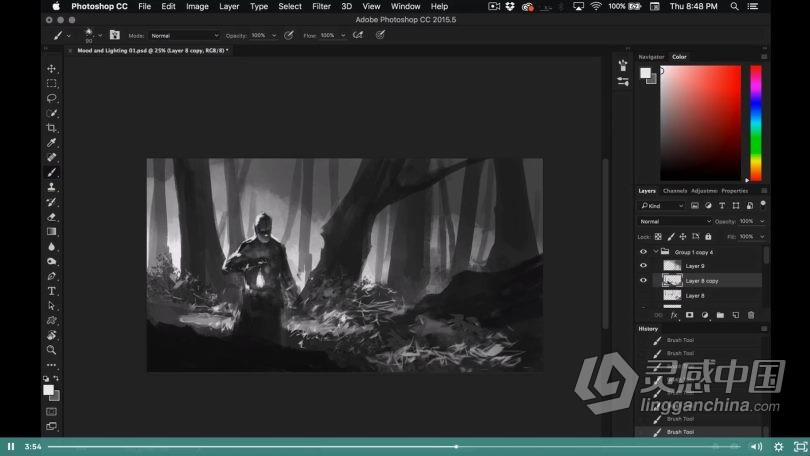Toggle pressure for opacity in options bar

(x=289, y=35)
